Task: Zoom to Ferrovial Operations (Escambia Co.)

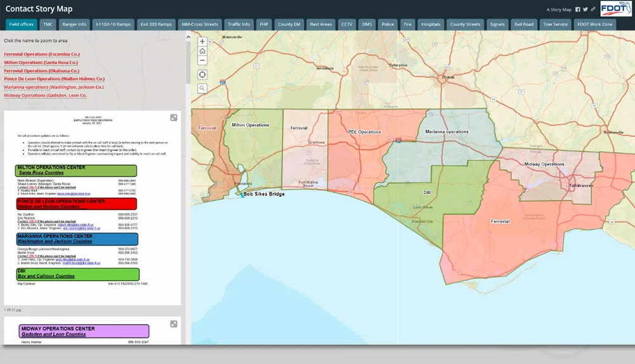Action: pos(42,54)
